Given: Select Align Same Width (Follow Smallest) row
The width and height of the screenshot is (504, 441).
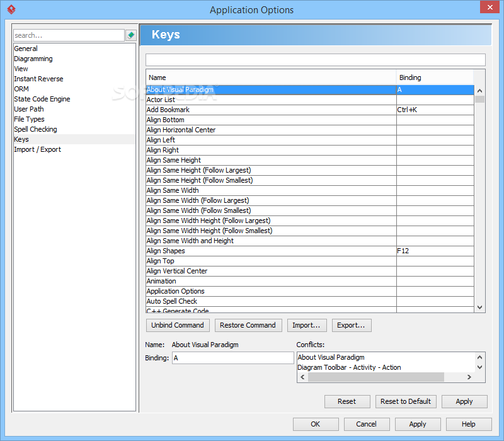Looking at the screenshot, I should click(x=310, y=210).
